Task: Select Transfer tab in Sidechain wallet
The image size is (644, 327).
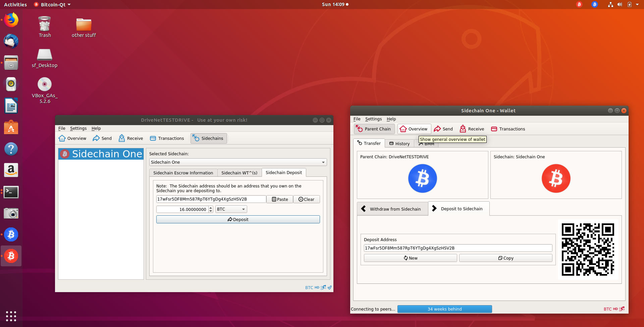Action: coord(369,143)
